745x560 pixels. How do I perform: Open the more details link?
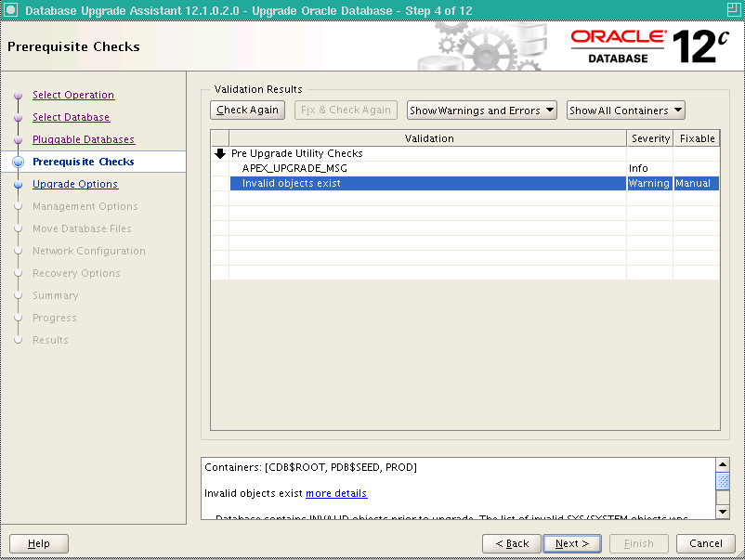point(336,493)
